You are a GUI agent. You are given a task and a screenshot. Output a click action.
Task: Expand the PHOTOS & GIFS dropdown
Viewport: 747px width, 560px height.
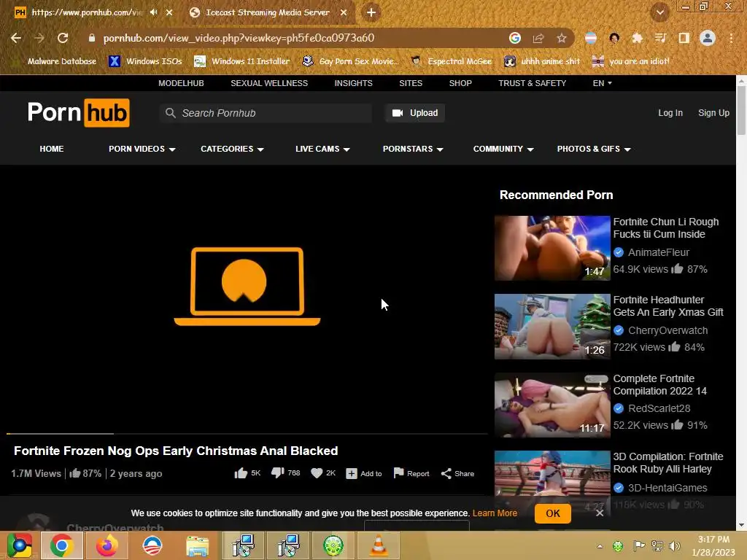pyautogui.click(x=594, y=149)
